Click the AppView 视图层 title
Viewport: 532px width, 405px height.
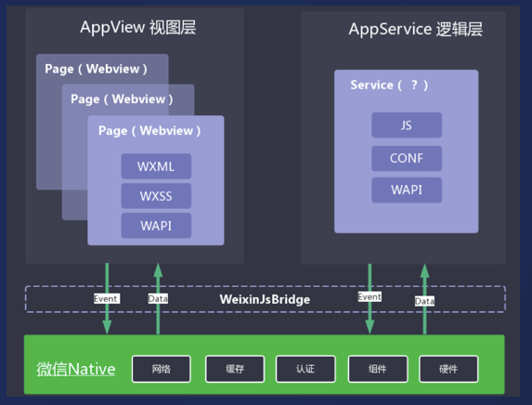pyautogui.click(x=138, y=27)
